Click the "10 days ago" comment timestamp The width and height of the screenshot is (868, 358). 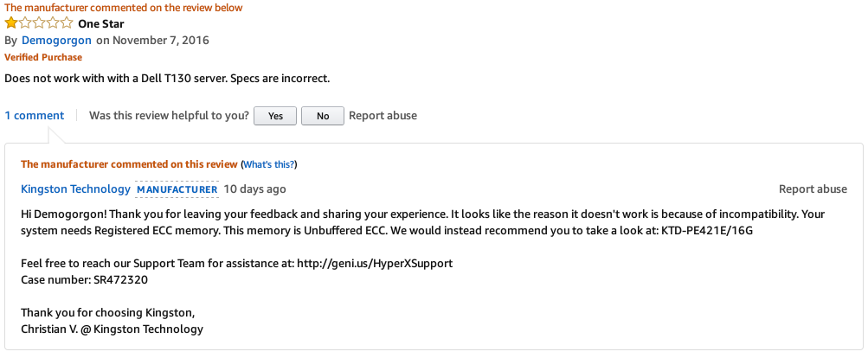click(x=254, y=189)
